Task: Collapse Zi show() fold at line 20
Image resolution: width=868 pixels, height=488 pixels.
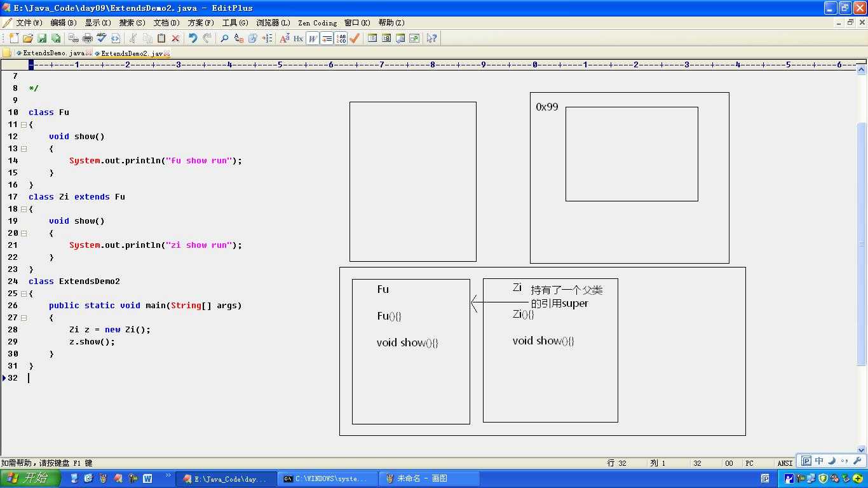Action: [24, 233]
